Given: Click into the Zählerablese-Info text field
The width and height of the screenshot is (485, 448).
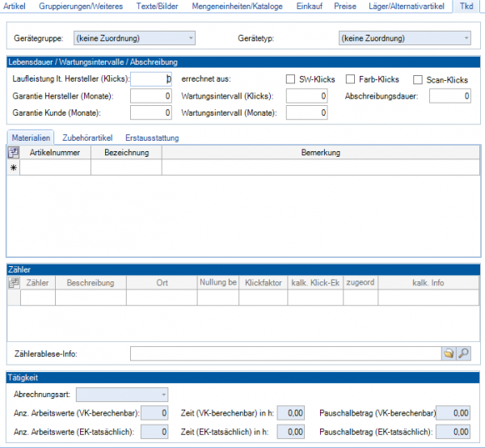Looking at the screenshot, I should point(284,353).
